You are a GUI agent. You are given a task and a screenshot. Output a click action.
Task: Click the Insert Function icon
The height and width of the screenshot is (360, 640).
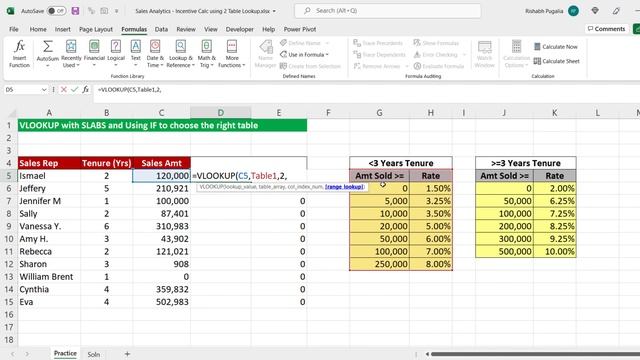click(19, 54)
